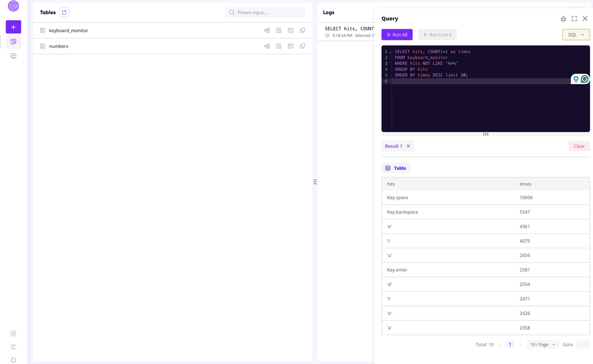Refresh the Tables list
This screenshot has height=364, width=593.
click(63, 13)
